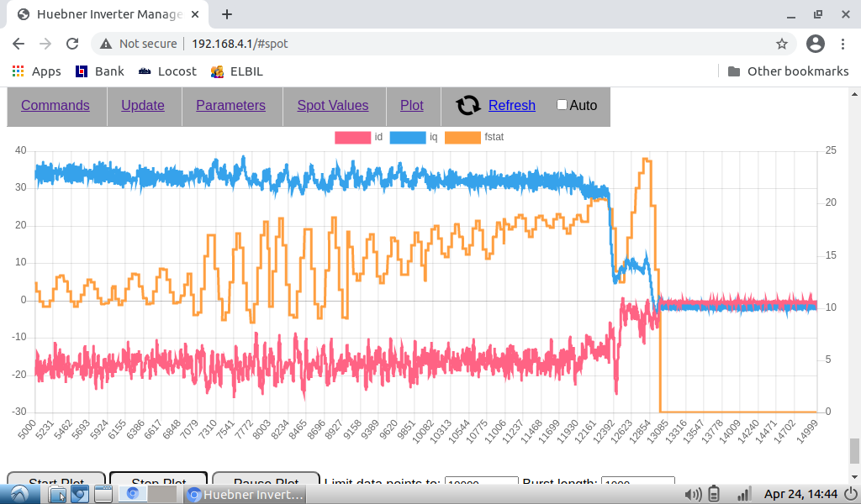Enable the Auto refresh checkbox
This screenshot has height=504, width=861.
click(x=563, y=105)
